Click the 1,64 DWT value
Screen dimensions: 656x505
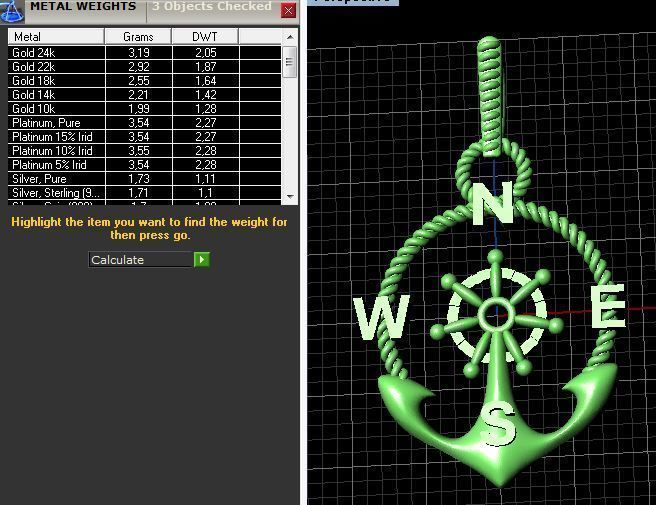[x=205, y=81]
